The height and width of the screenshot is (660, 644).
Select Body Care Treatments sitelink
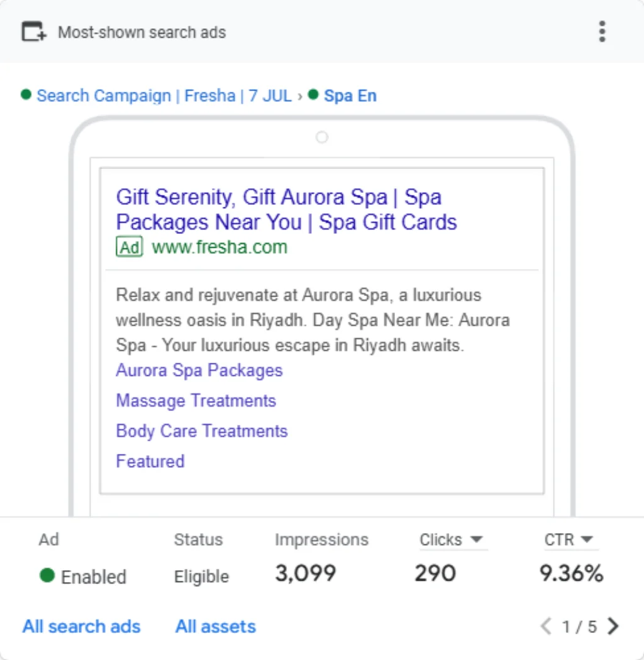[202, 431]
